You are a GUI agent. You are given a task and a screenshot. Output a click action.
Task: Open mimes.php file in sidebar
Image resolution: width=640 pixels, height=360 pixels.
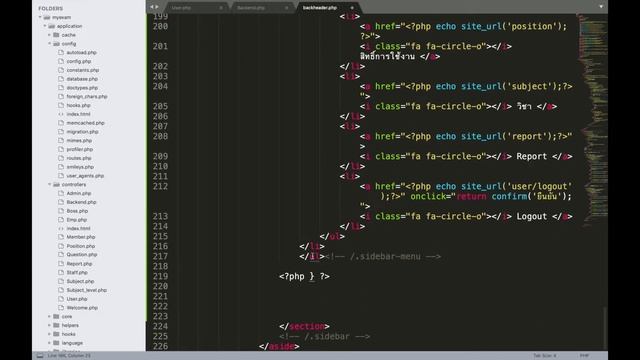tap(79, 140)
